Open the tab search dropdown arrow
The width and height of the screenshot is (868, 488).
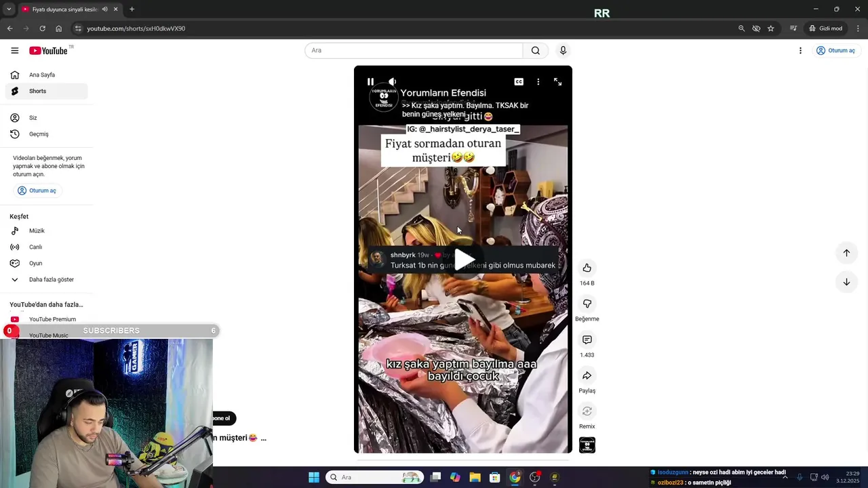[x=8, y=9]
